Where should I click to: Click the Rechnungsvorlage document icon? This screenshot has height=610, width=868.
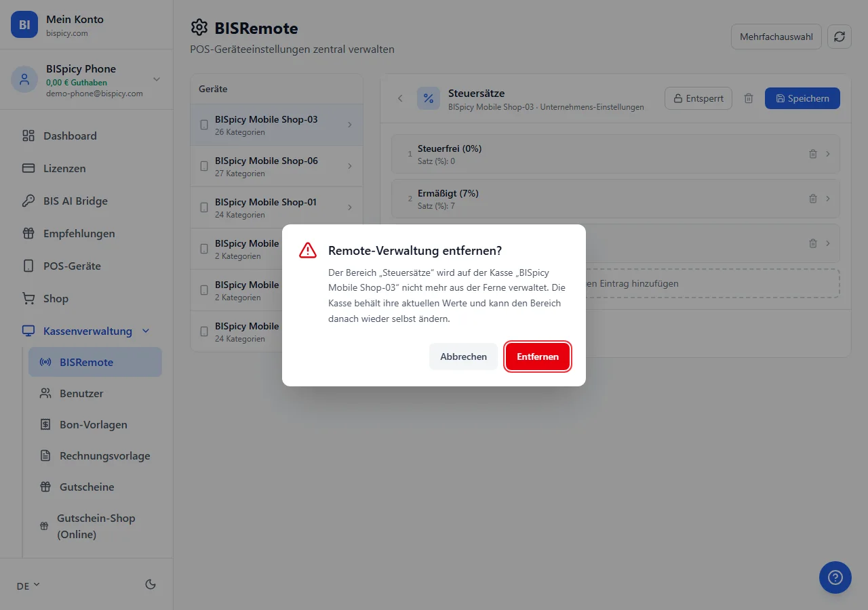click(x=45, y=455)
